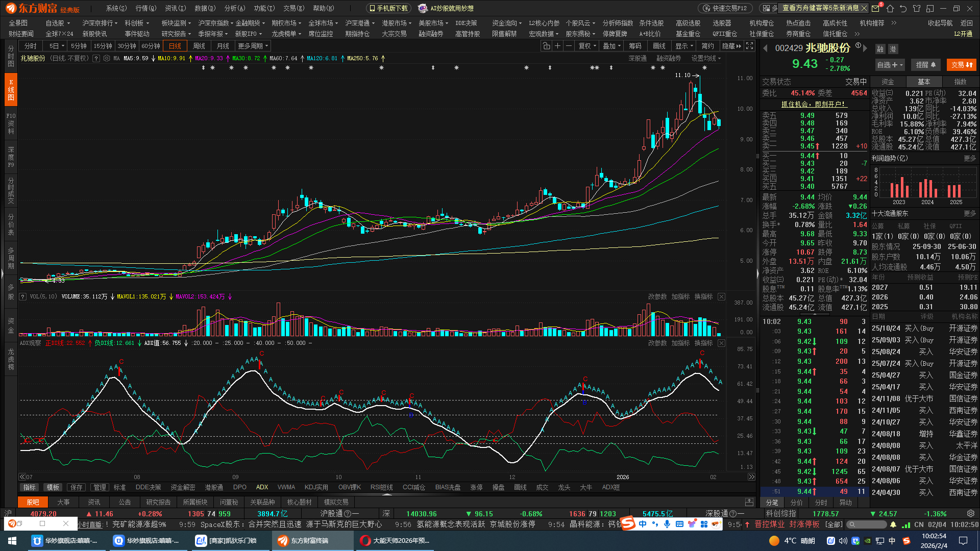The image size is (980, 551).
Task: Click the lock chart icon in K-line toolbar
Action: [x=546, y=46]
